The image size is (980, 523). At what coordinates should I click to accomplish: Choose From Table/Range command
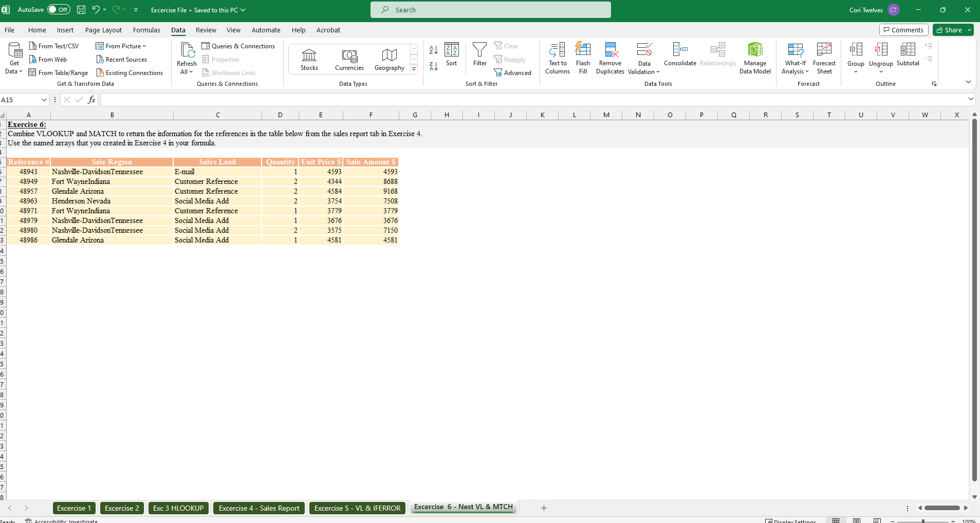click(58, 73)
